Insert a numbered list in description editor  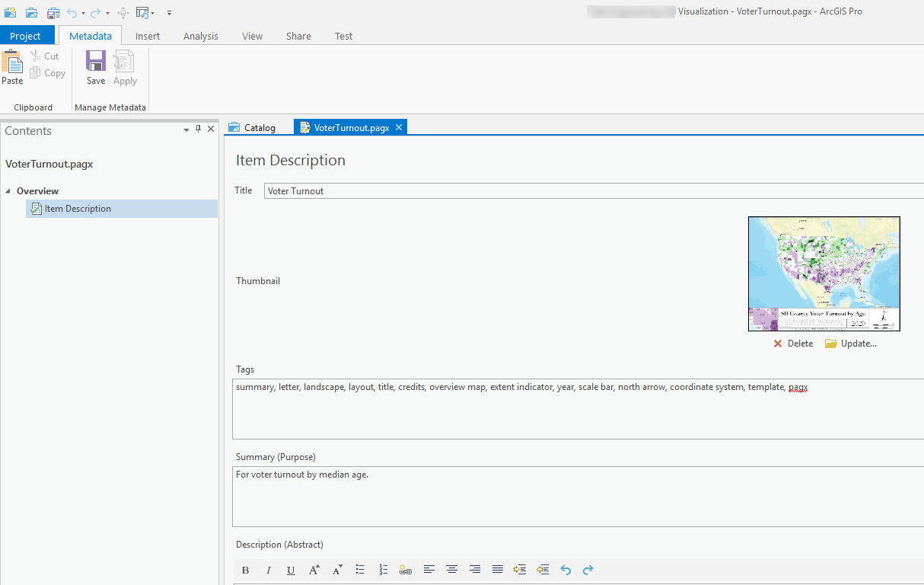tap(383, 570)
